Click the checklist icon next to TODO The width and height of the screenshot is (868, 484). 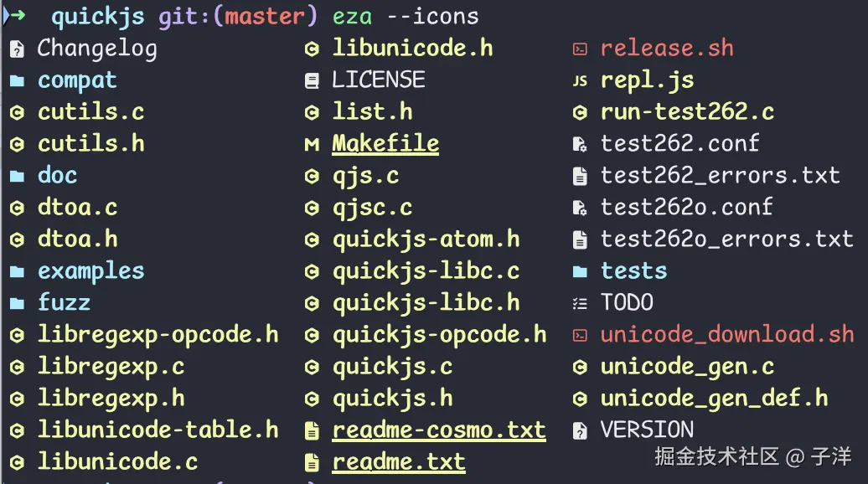point(579,304)
